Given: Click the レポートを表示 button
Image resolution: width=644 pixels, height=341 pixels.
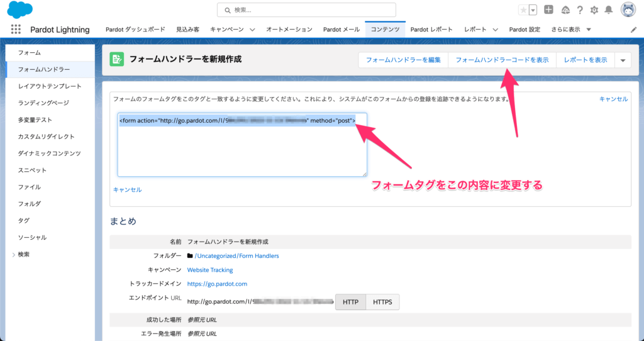Looking at the screenshot, I should point(586,60).
